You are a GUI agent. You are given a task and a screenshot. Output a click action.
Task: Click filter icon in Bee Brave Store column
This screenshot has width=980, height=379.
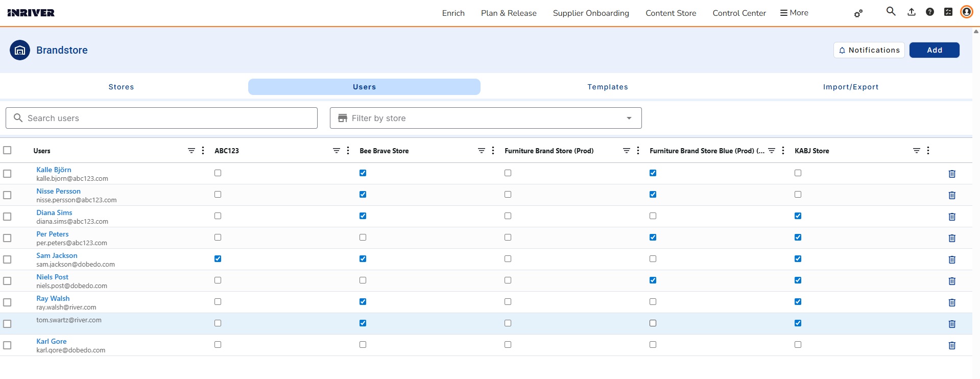click(482, 151)
